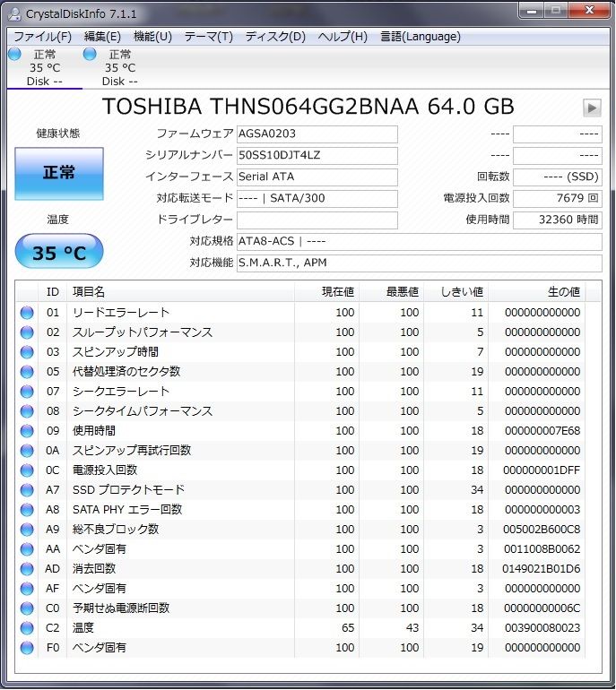Click raw value 00000000006C
This screenshot has height=690, width=616.
(542, 608)
